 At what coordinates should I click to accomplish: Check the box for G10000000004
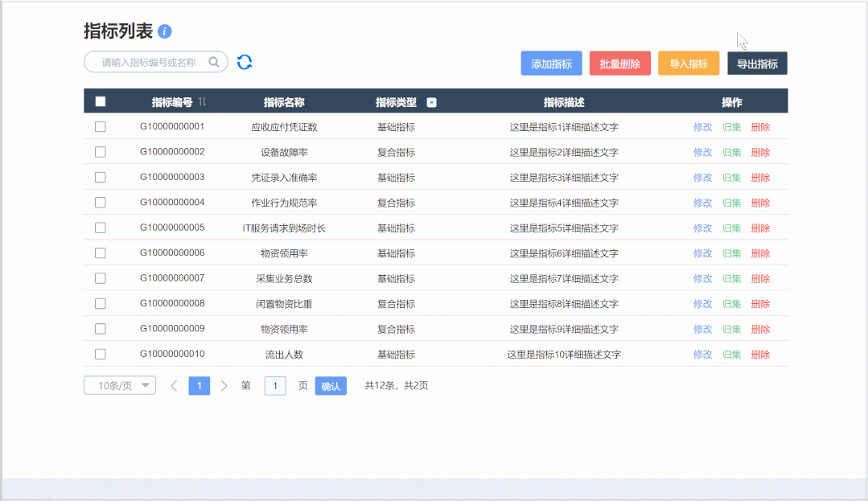(x=101, y=203)
